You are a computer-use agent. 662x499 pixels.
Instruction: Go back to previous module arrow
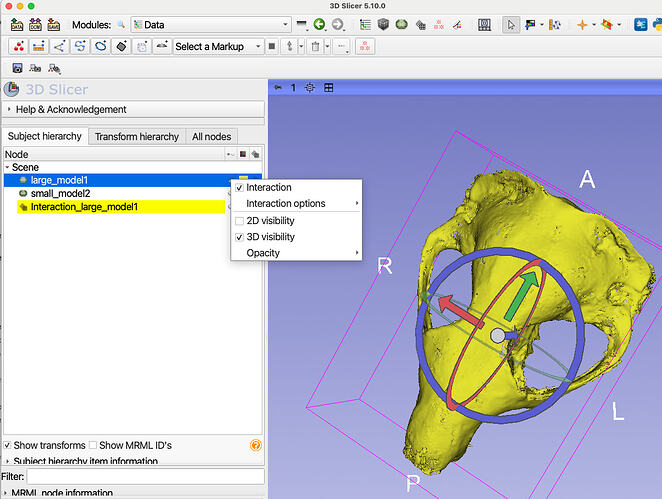click(x=320, y=24)
